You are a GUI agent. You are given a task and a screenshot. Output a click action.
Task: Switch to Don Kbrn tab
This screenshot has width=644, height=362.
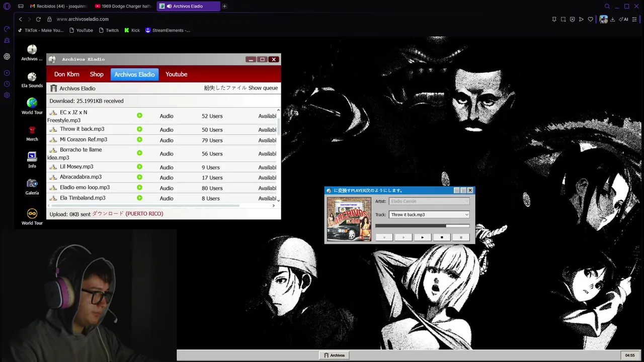66,74
